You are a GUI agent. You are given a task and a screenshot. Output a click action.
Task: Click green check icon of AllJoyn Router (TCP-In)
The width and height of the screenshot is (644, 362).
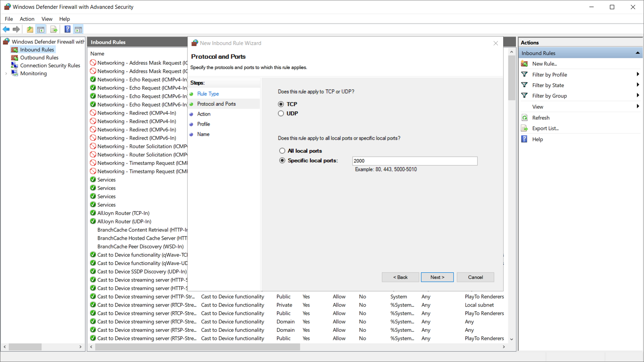pos(93,213)
